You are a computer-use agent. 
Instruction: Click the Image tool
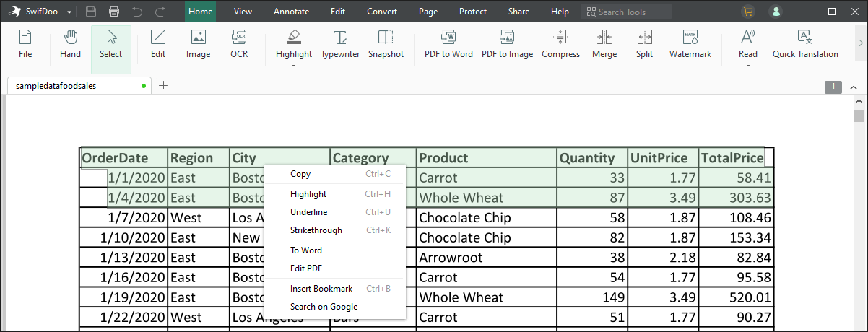click(198, 45)
